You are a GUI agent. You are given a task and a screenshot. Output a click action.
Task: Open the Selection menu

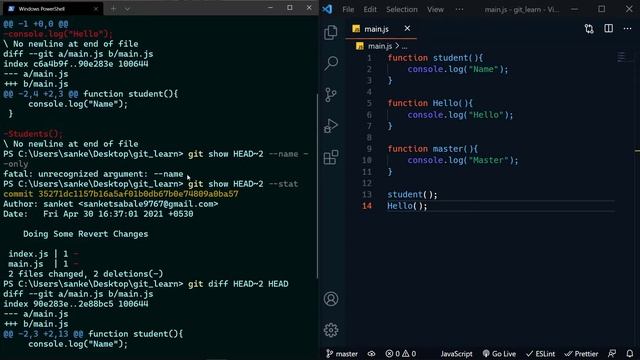402,9
